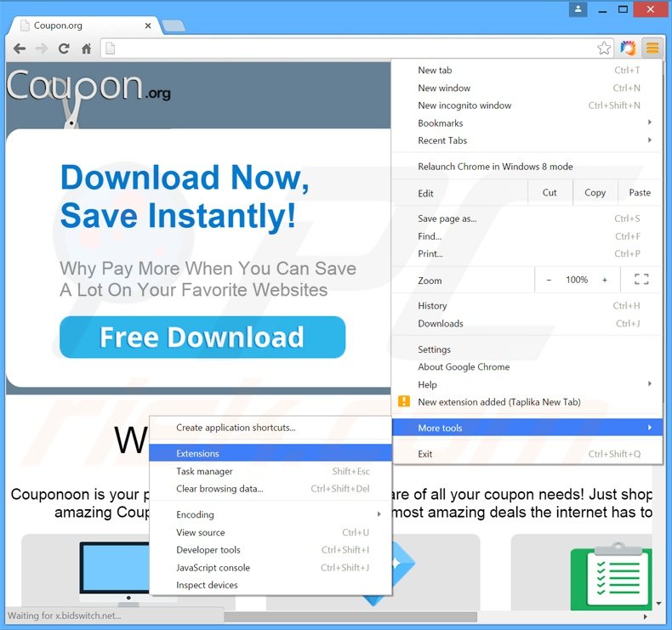The width and height of the screenshot is (672, 630).
Task: Increase zoom with plus button
Action: point(605,280)
